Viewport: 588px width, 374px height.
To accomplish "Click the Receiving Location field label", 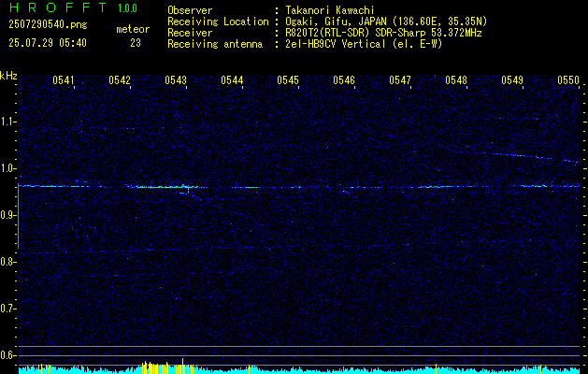I will pyautogui.click(x=218, y=22).
